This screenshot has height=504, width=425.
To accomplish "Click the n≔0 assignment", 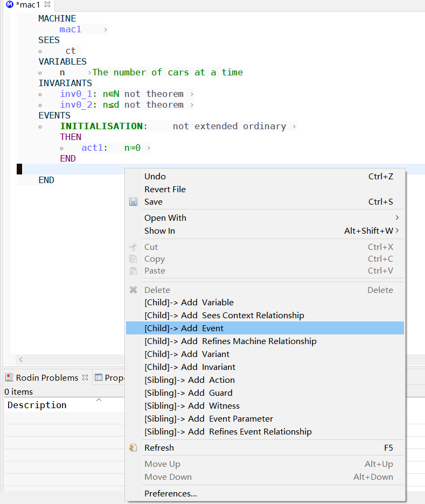I will 133,148.
